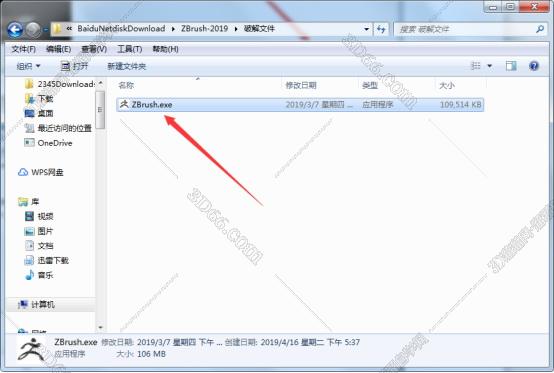
Task: Click the 文档 library icon
Action: pyautogui.click(x=29, y=245)
